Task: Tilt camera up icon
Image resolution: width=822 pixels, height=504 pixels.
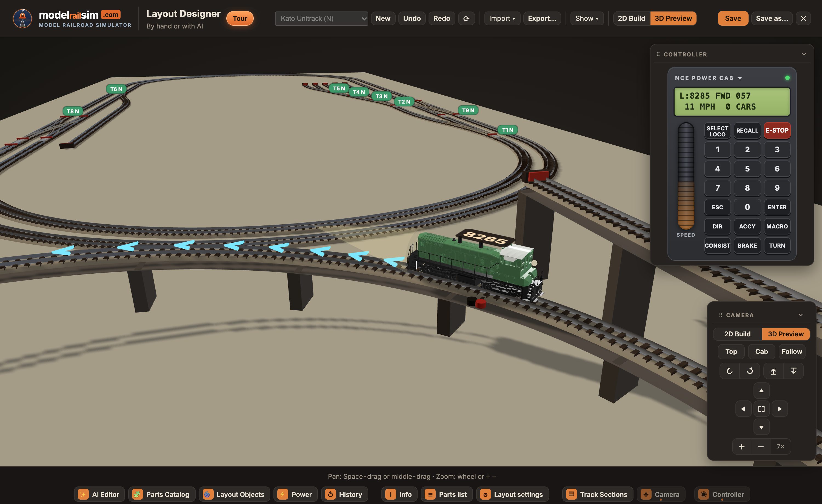Action: [x=773, y=371]
